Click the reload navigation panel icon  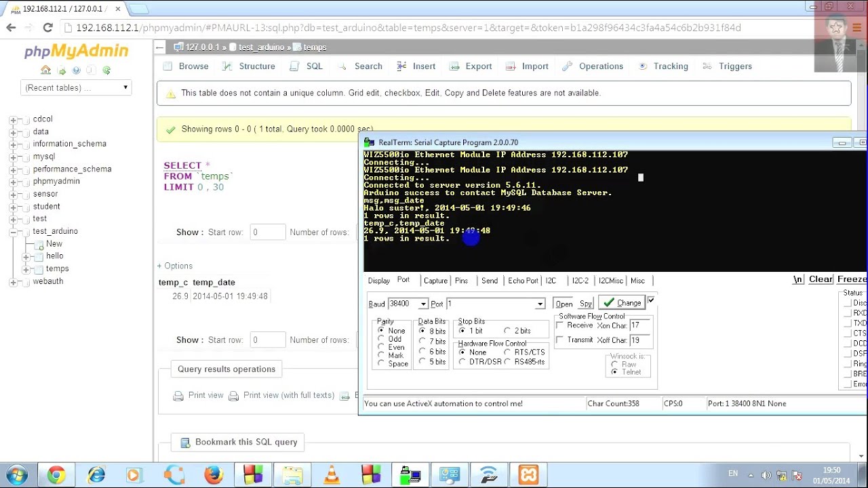(106, 70)
